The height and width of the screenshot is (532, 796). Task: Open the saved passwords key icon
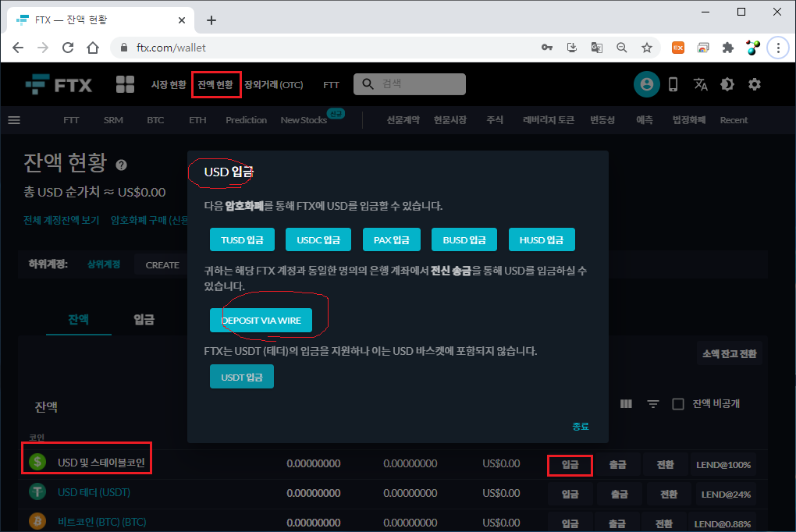point(547,48)
